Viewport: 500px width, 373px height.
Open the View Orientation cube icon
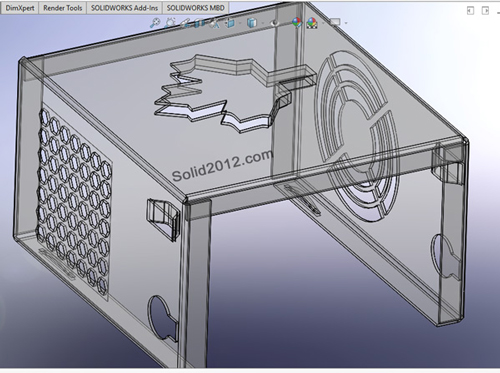pyautogui.click(x=230, y=23)
